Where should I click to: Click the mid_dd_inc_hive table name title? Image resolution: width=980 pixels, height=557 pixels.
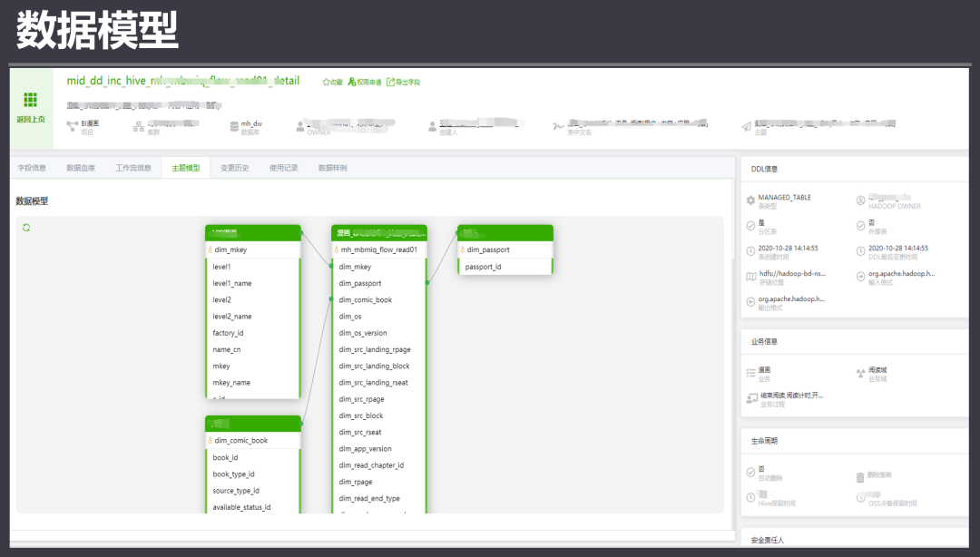183,81
